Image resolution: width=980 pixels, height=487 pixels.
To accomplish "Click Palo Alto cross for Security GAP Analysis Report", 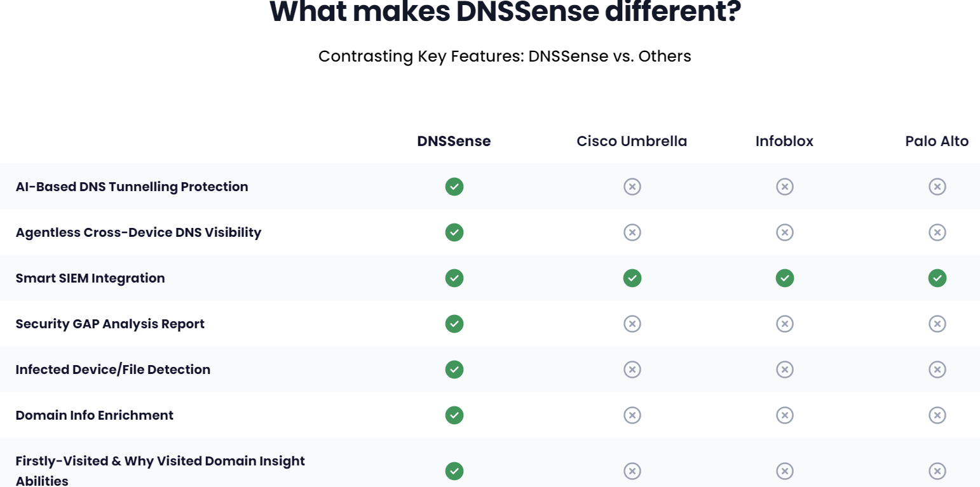I will click(937, 324).
